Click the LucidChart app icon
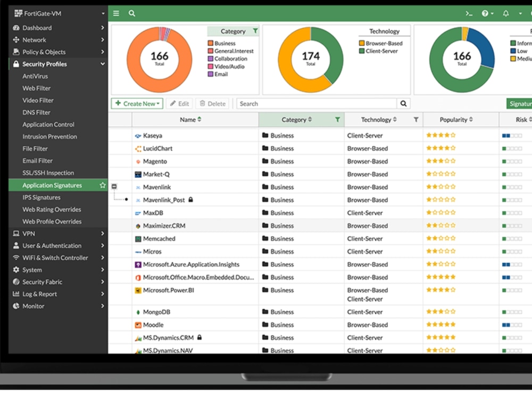The width and height of the screenshot is (532, 399). click(138, 148)
